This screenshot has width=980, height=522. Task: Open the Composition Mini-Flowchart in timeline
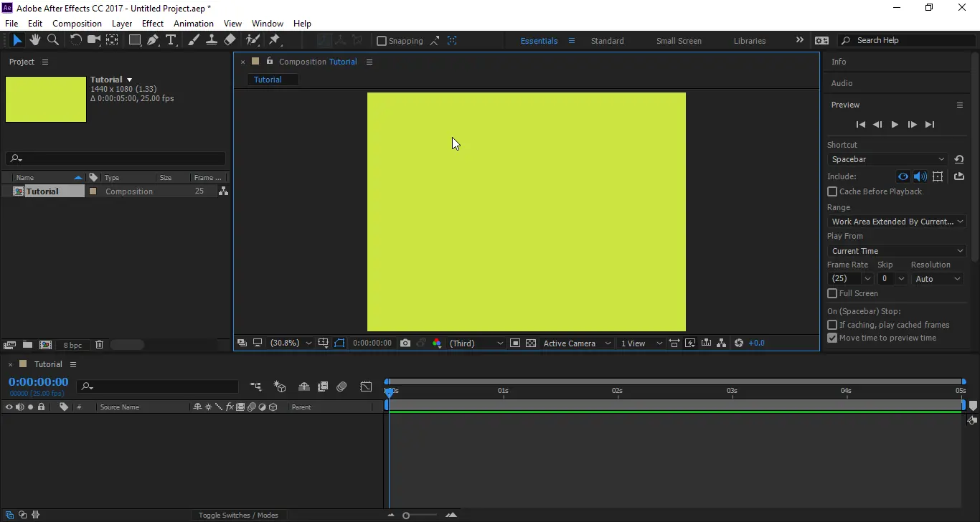coord(255,387)
